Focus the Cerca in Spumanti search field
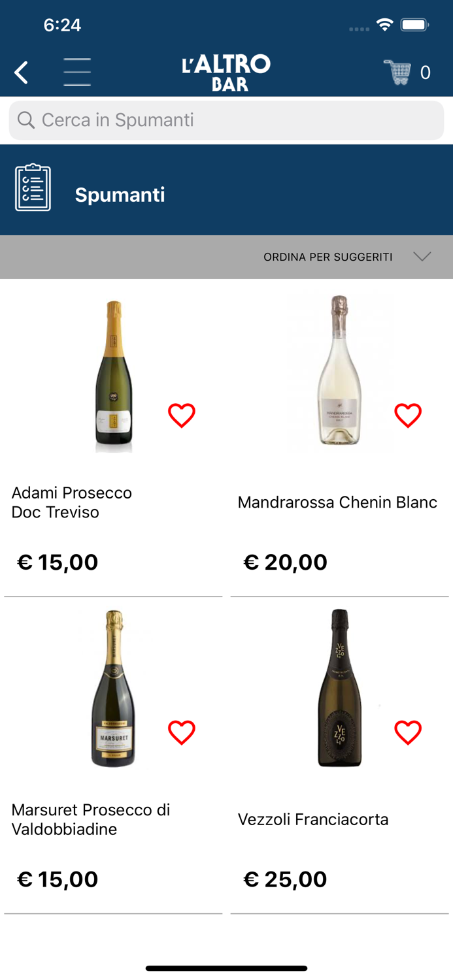 (235, 120)
